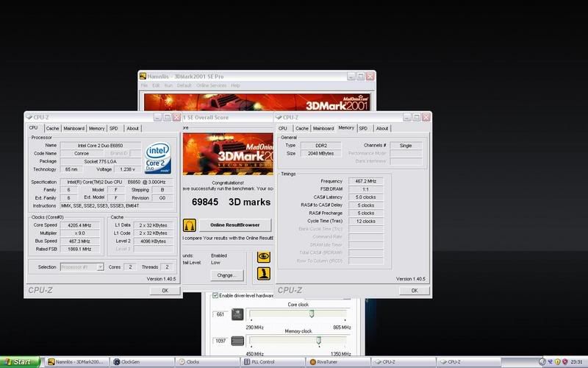Click the red shield tray icon
The width and height of the screenshot is (588, 368).
pyautogui.click(x=564, y=362)
